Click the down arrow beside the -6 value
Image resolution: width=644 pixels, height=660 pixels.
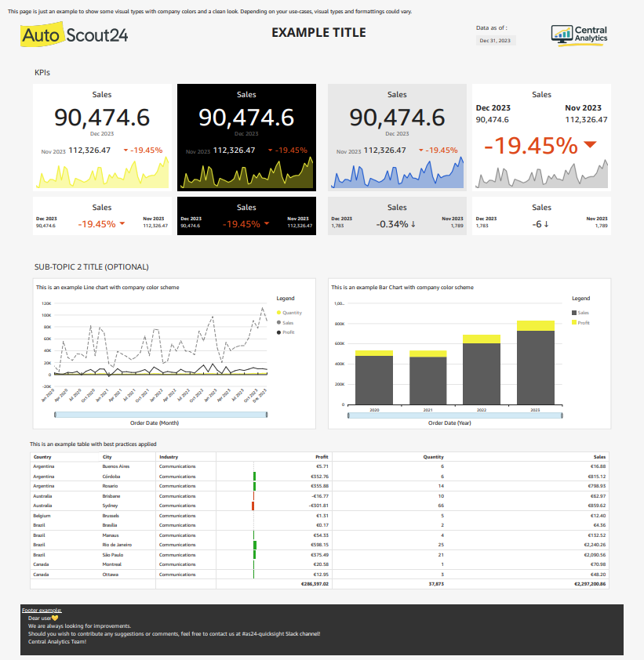[x=546, y=224]
